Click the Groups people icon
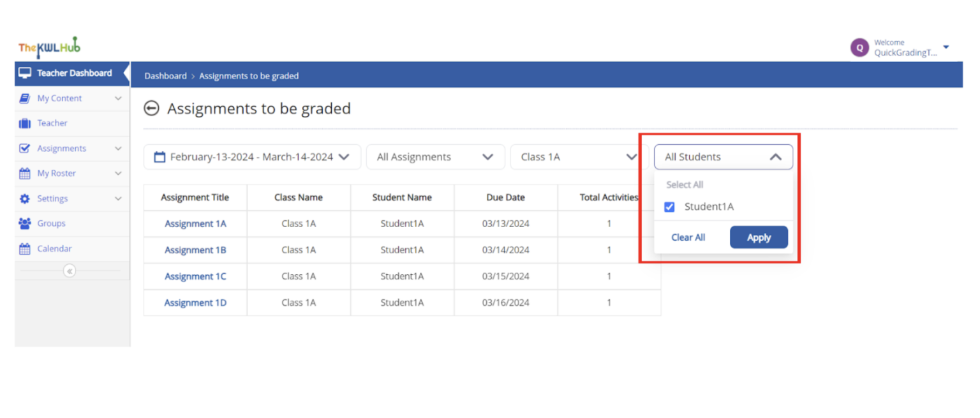 coord(25,223)
